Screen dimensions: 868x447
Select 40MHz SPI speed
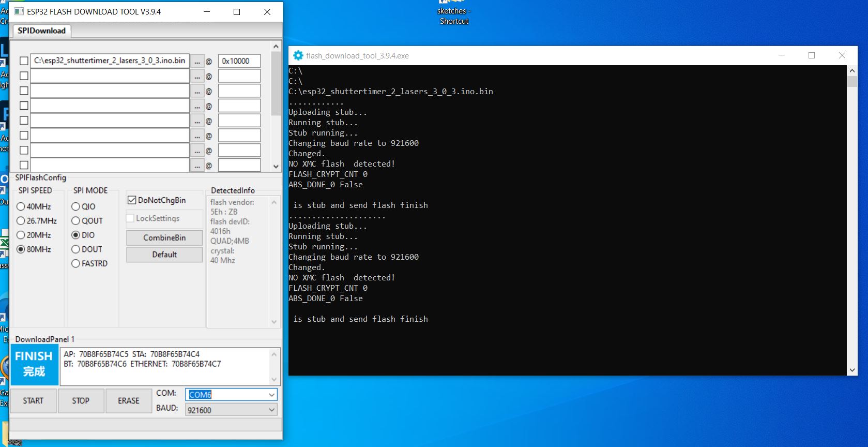click(21, 206)
